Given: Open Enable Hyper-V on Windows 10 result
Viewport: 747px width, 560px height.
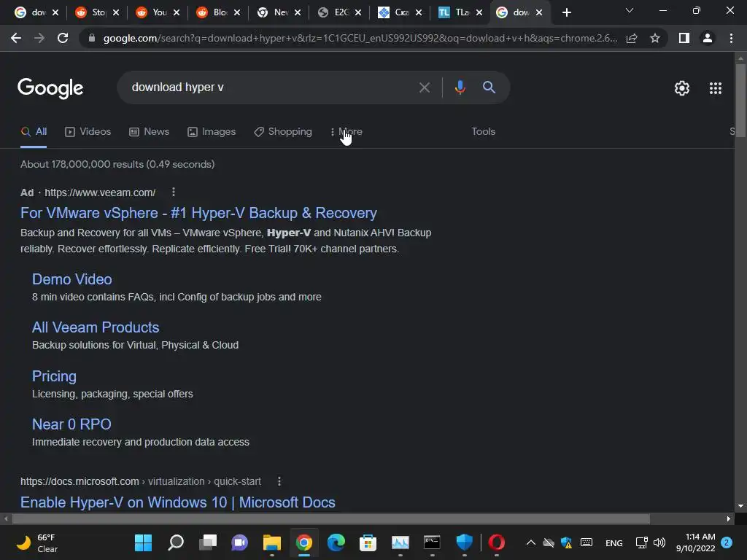Looking at the screenshot, I should coord(178,502).
